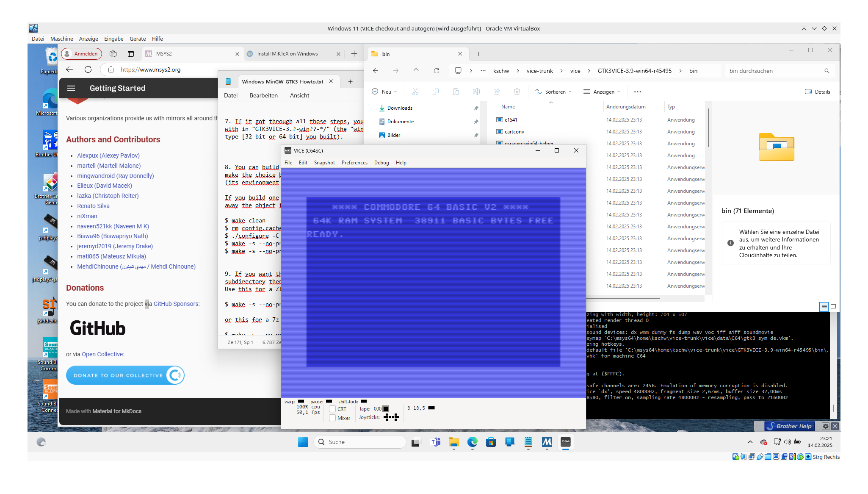This screenshot has width=868, height=494.
Task: Go back in the browser
Action: click(x=69, y=69)
